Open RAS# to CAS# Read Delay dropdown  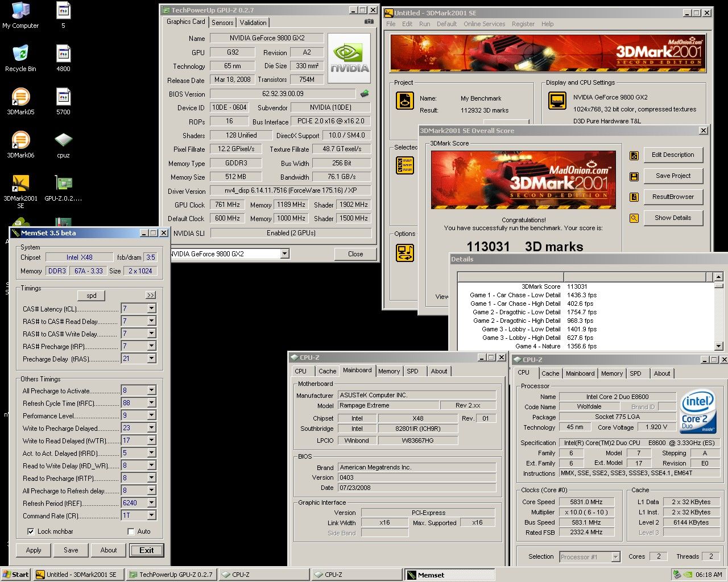point(151,321)
